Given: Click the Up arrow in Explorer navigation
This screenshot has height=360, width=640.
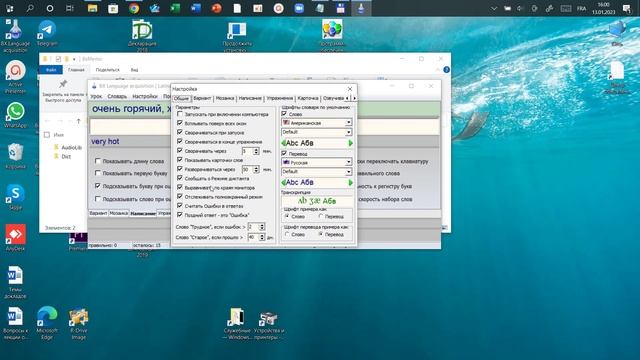Looking at the screenshot, I should (78, 121).
